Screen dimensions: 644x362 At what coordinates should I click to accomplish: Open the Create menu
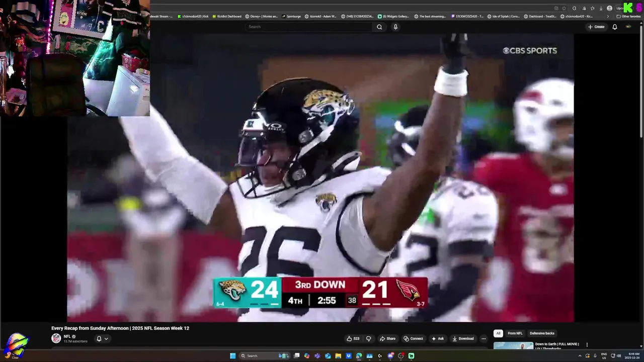click(x=596, y=27)
